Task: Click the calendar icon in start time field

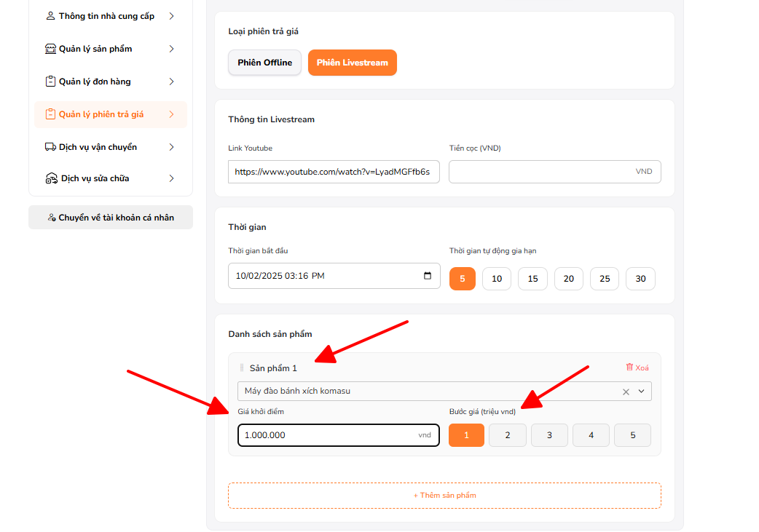Action: [427, 276]
